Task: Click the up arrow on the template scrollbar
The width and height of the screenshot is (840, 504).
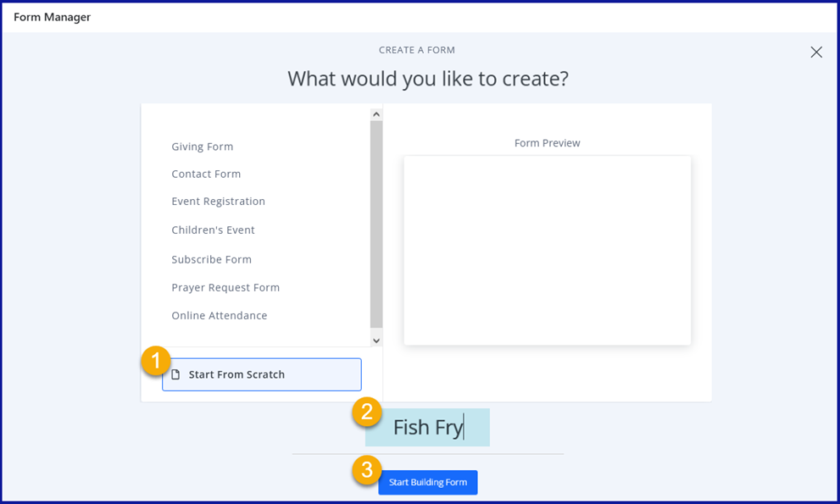Action: click(375, 113)
